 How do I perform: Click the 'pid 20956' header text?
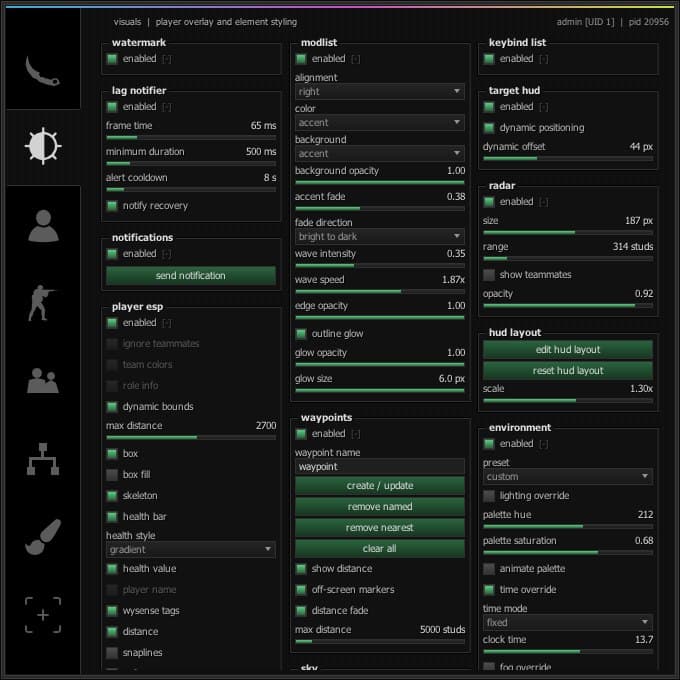click(648, 22)
